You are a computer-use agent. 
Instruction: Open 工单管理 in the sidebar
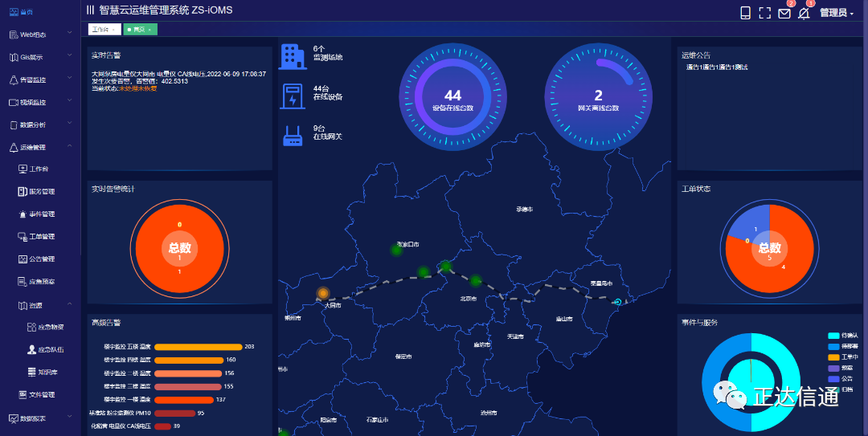[36, 237]
